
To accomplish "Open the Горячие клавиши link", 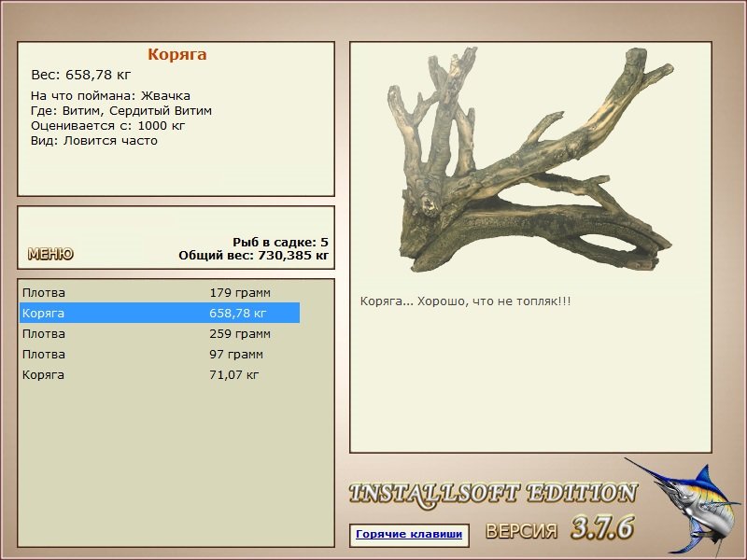I will pos(409,534).
